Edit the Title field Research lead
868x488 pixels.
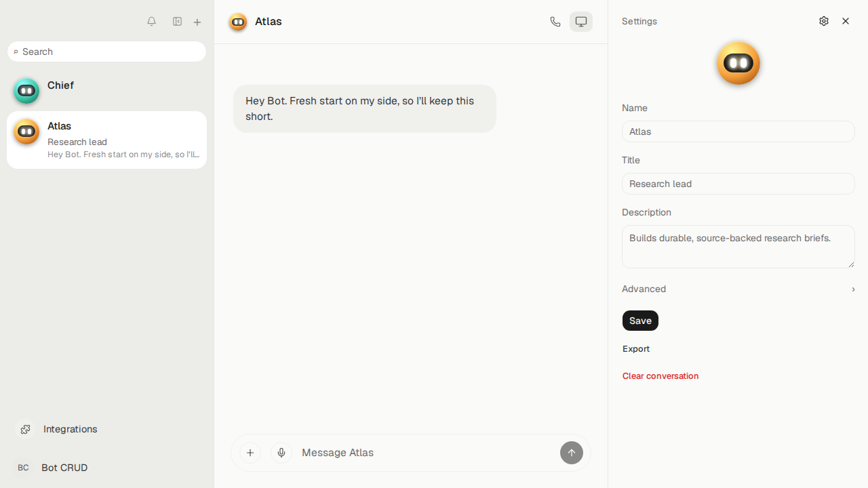pyautogui.click(x=738, y=184)
